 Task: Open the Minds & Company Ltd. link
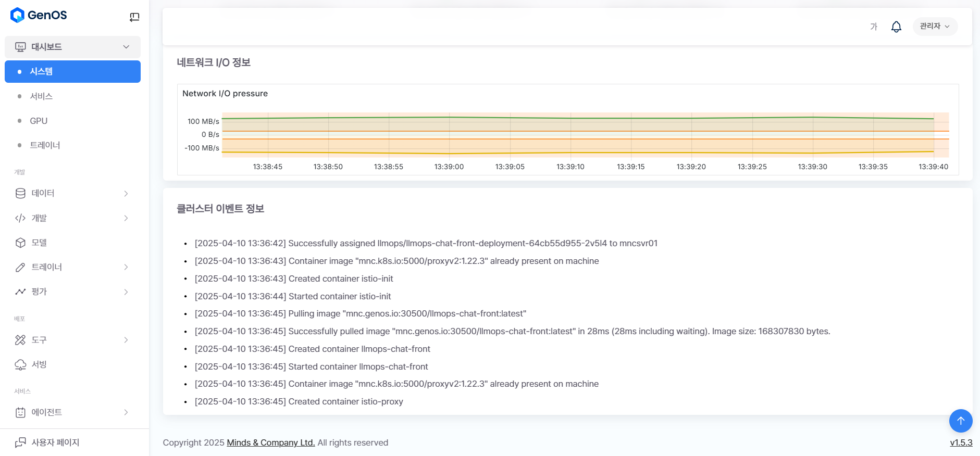pyautogui.click(x=270, y=442)
